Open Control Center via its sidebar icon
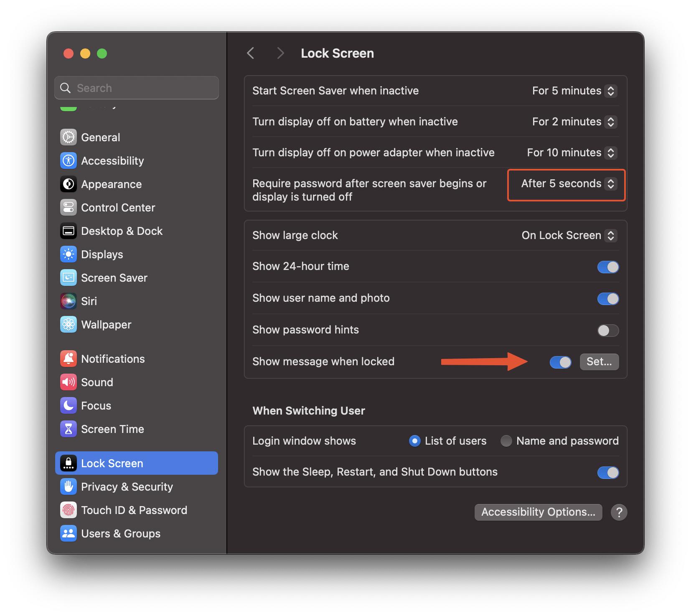This screenshot has width=691, height=616. pos(69,208)
